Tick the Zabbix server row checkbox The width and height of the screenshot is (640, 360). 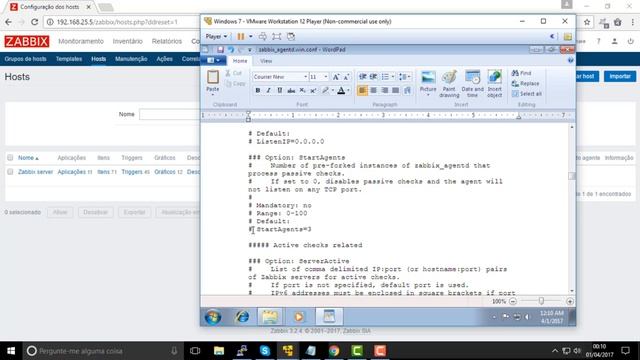[x=10, y=172]
